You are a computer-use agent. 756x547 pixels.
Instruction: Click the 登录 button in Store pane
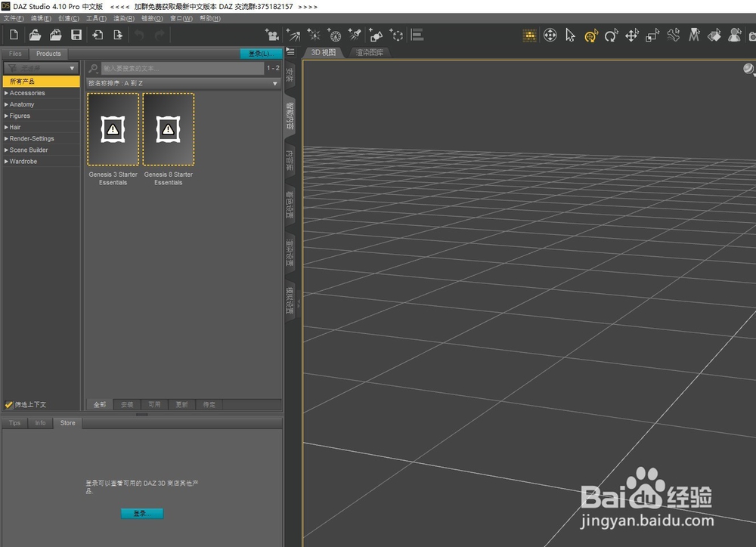pyautogui.click(x=142, y=513)
